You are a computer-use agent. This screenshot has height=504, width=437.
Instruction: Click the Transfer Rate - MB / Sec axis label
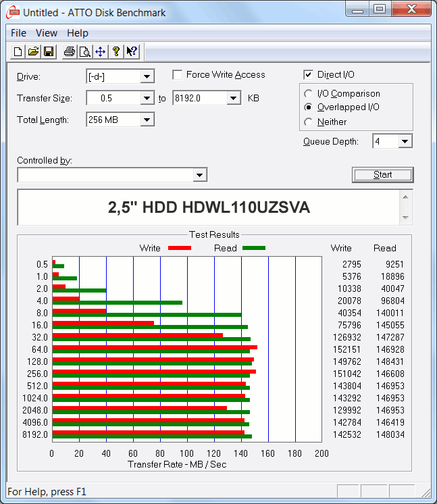click(177, 464)
